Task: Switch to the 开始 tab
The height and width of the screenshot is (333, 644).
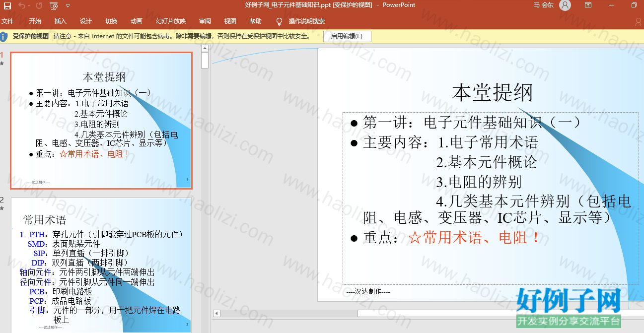Action: pyautogui.click(x=35, y=21)
